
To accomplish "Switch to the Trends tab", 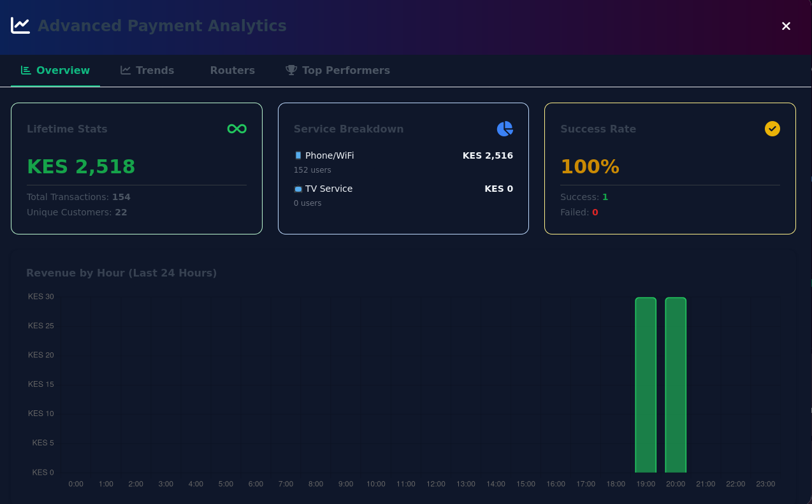I will point(147,70).
